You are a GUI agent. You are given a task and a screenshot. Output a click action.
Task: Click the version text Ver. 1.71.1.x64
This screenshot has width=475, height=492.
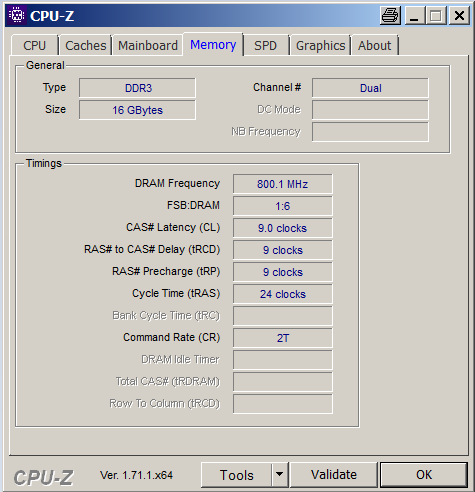[x=136, y=475]
